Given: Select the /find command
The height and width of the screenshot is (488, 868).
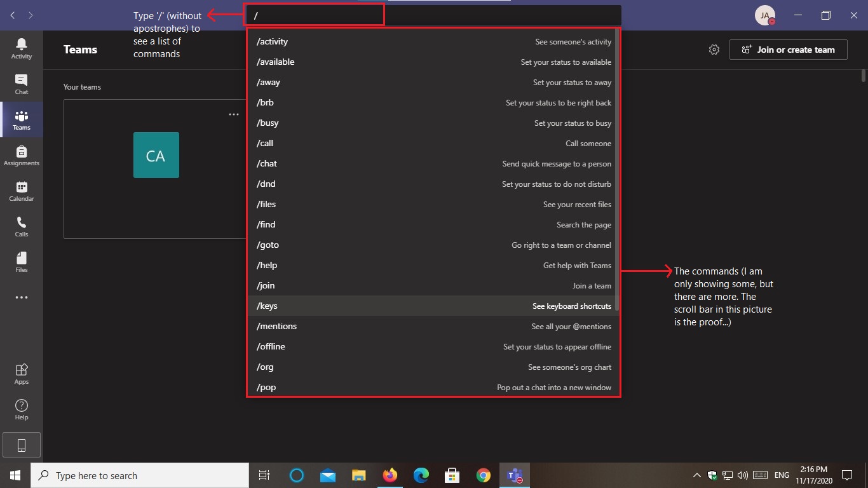Looking at the screenshot, I should 433,225.
